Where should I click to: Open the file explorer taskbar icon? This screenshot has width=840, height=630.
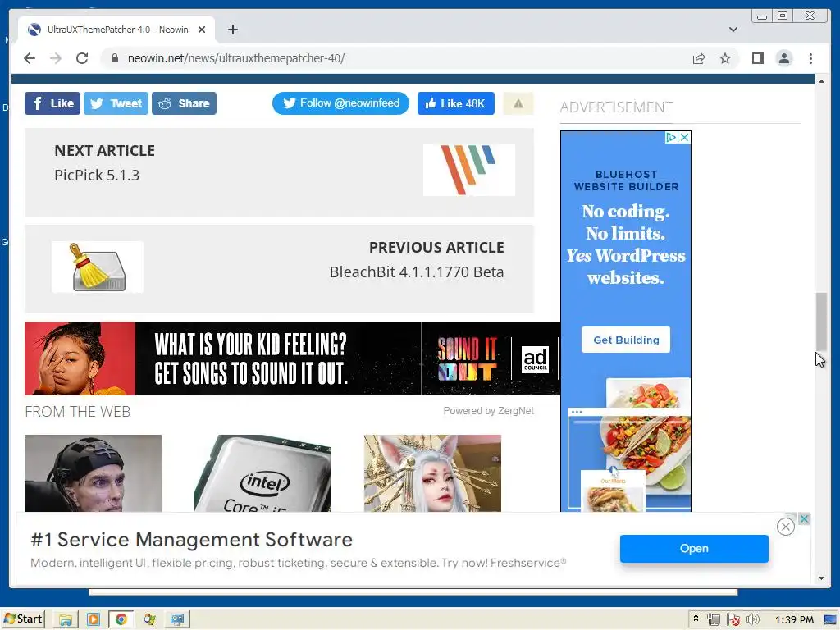66,620
